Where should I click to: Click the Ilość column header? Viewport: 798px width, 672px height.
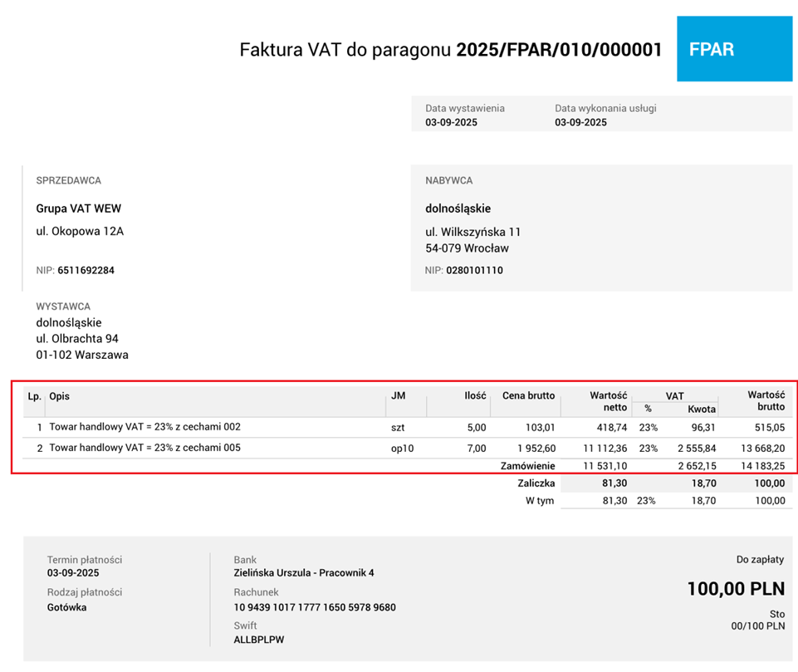coord(475,395)
